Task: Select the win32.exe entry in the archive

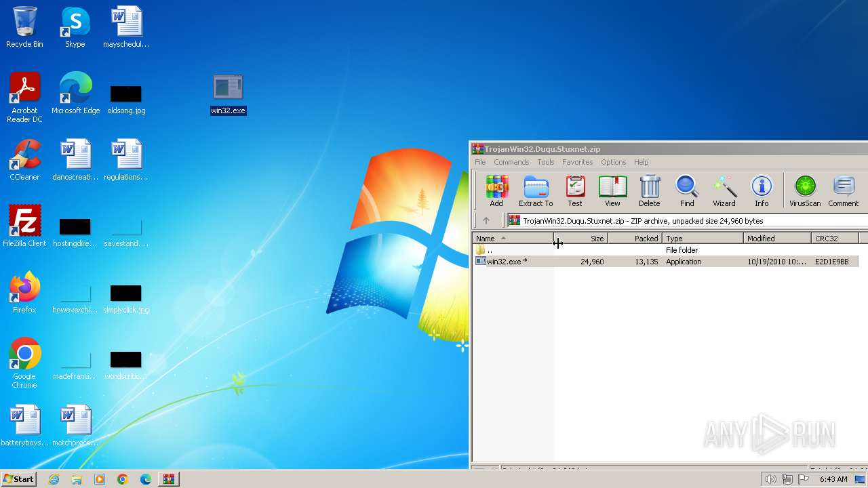Action: pos(666,262)
